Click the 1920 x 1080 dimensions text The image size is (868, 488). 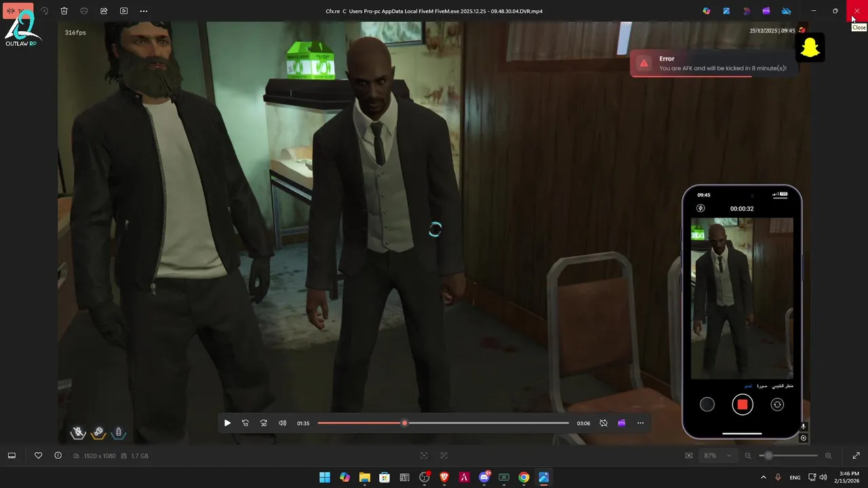(100, 456)
